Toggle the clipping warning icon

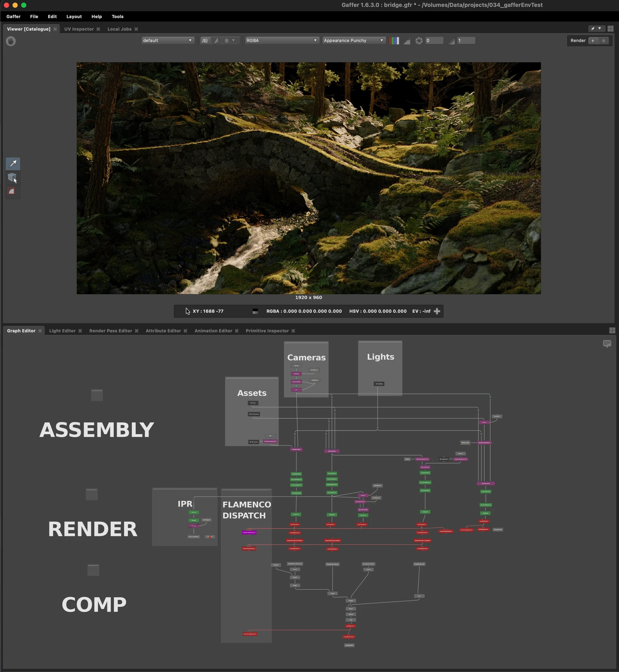coord(407,41)
